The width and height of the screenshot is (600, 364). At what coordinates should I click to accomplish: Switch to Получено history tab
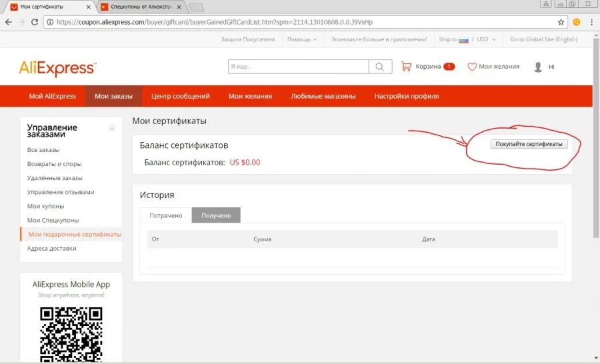216,215
